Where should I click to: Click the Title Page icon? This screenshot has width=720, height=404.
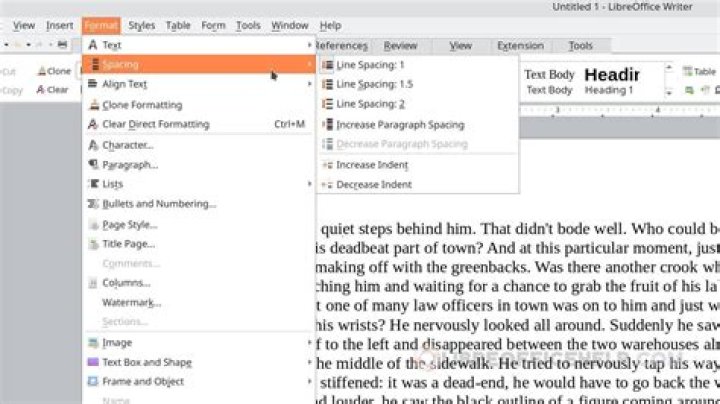[x=93, y=244]
